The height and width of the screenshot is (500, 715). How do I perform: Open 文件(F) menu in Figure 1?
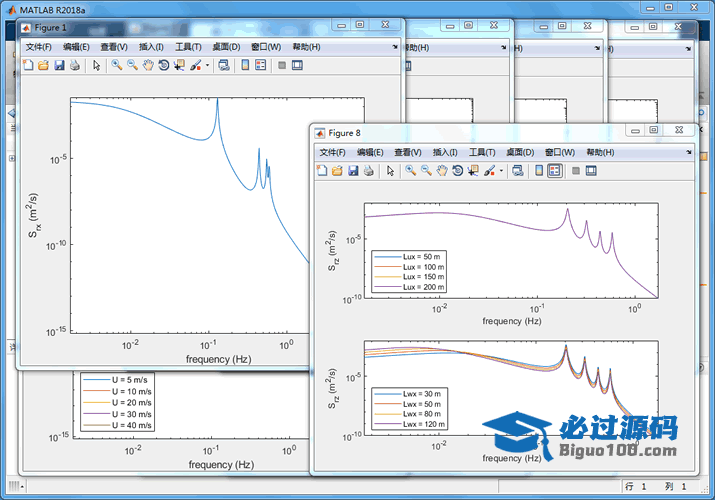pos(38,47)
